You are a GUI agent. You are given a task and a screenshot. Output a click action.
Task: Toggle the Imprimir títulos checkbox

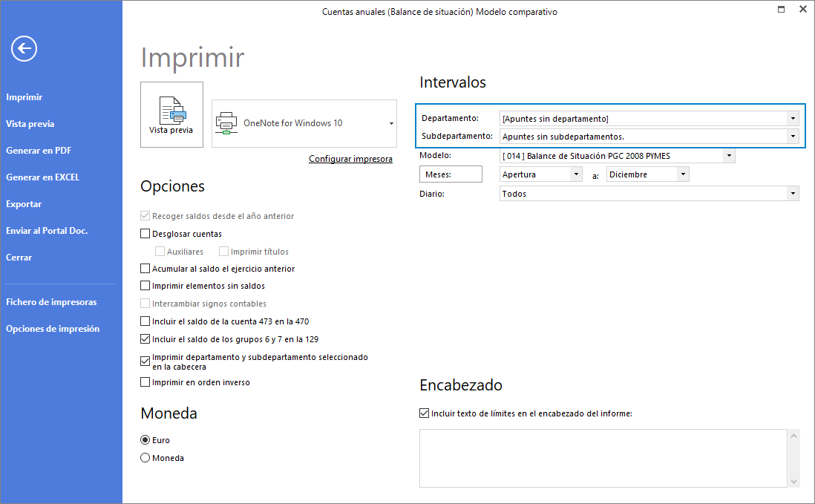(x=223, y=252)
